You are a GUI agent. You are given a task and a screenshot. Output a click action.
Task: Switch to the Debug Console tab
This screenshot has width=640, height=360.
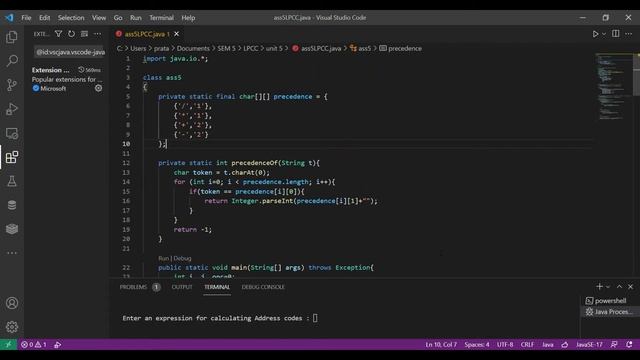[263, 287]
